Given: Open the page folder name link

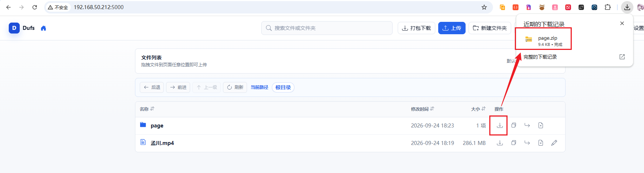Looking at the screenshot, I should pos(157,126).
